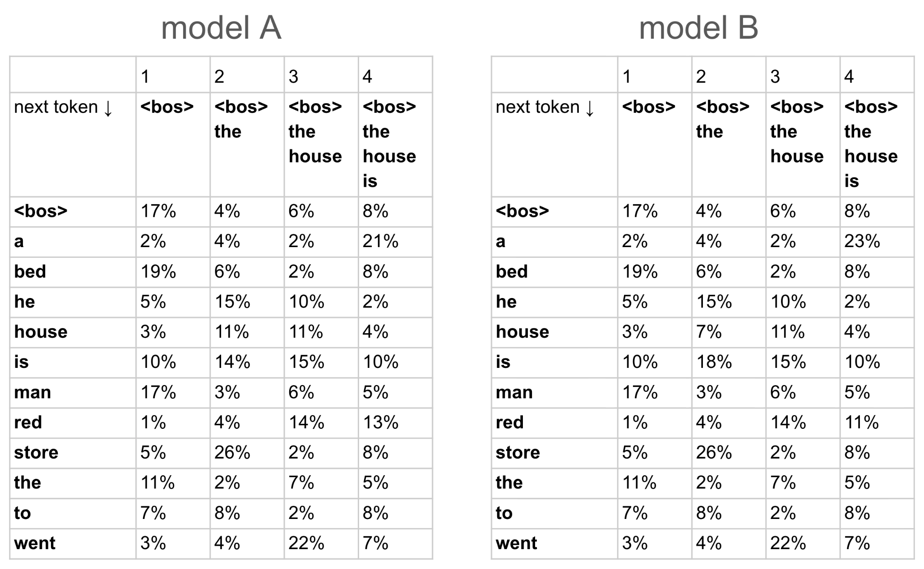Screen dimensions: 924x569
Task: Click the 18% cell in model B's is row
Action: [x=714, y=362]
